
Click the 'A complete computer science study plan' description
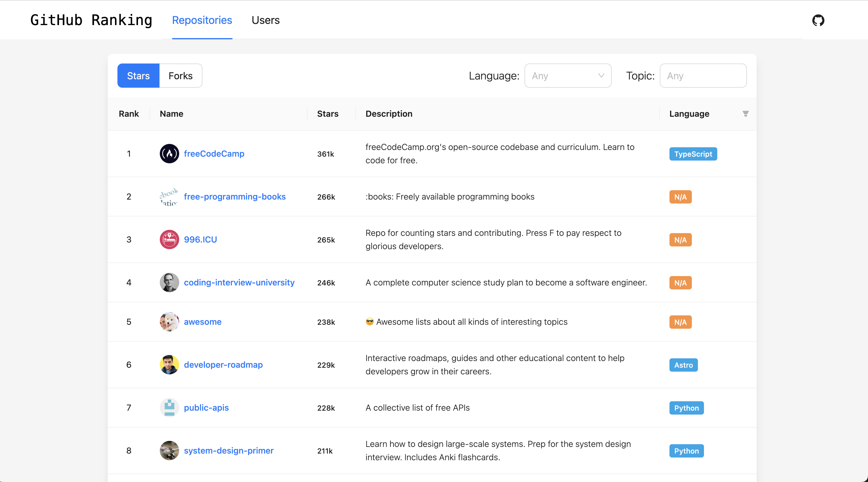point(506,282)
